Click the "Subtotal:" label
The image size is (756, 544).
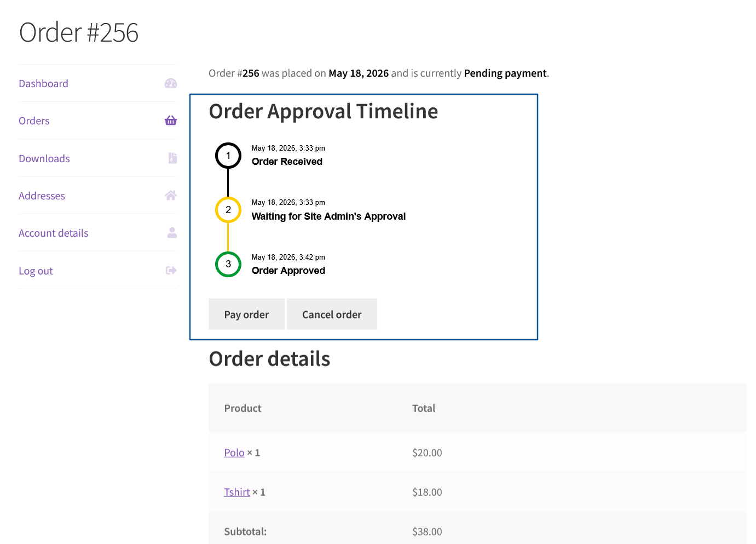pyautogui.click(x=245, y=531)
